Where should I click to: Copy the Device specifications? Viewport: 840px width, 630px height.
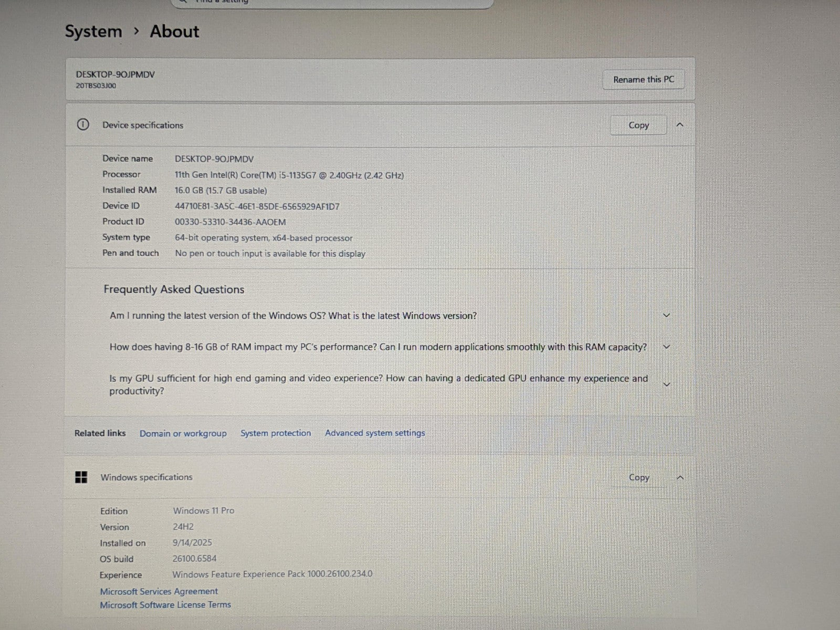638,125
